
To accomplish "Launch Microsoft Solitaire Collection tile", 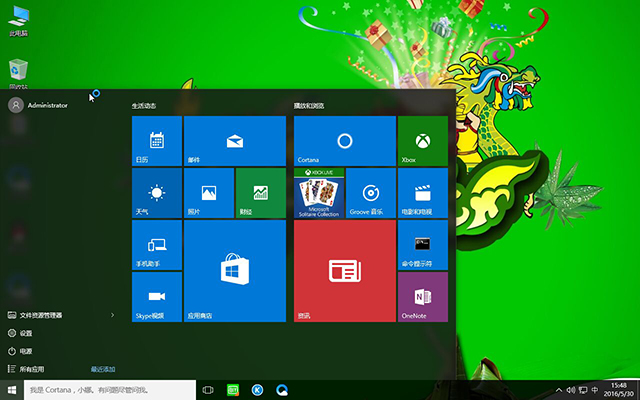I will point(319,193).
